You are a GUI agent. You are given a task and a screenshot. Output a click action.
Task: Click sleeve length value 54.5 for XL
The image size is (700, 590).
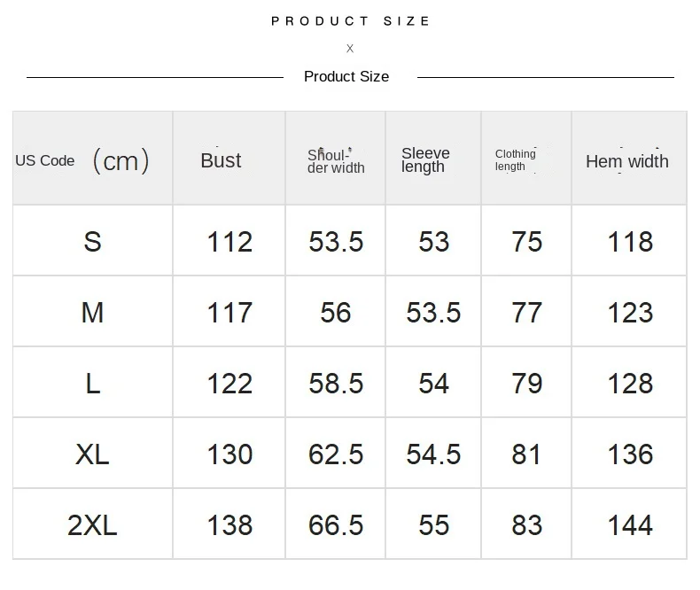pyautogui.click(x=433, y=454)
